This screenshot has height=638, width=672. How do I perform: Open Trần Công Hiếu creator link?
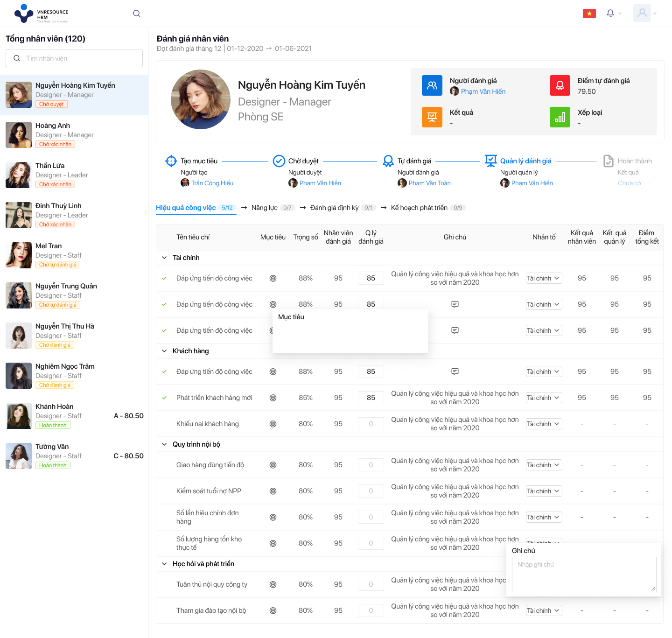pyautogui.click(x=212, y=183)
